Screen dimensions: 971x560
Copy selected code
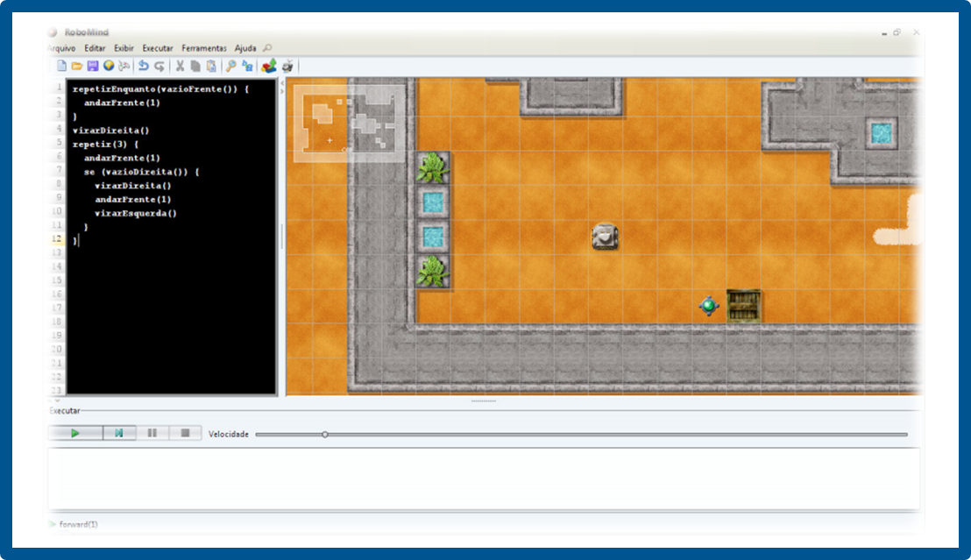(195, 66)
